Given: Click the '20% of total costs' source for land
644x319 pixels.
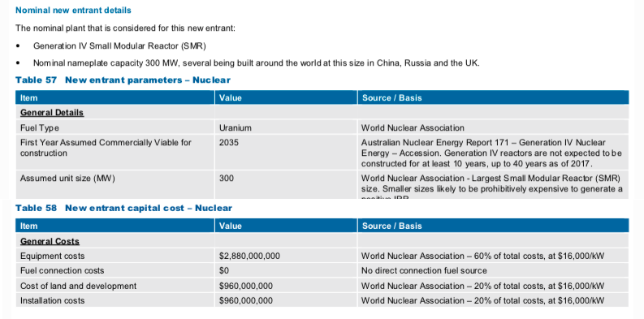Looking at the screenshot, I should pyautogui.click(x=482, y=287).
